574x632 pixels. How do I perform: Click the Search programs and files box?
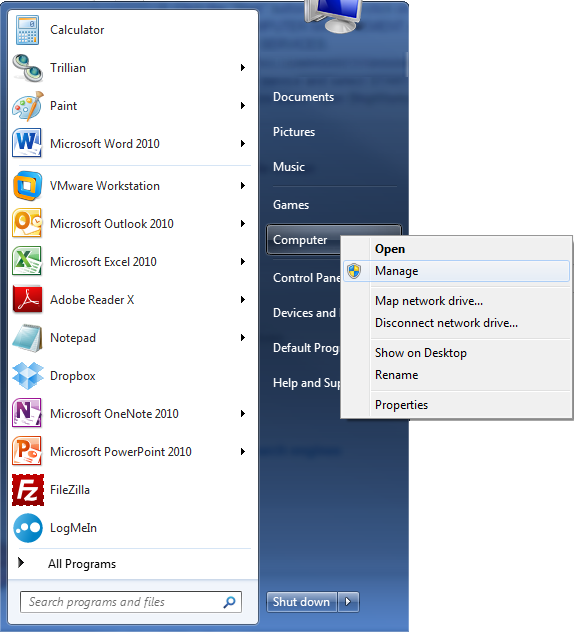(x=131, y=602)
